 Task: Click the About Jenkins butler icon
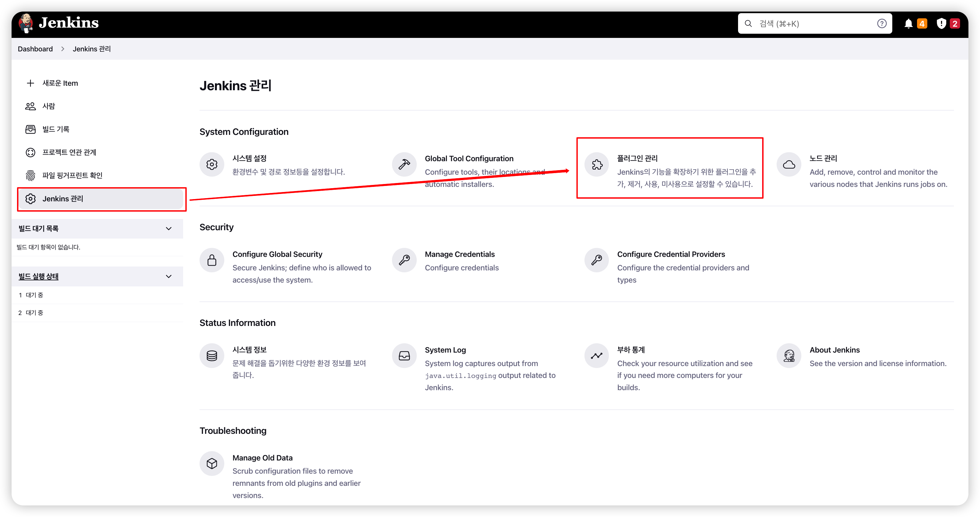tap(788, 355)
